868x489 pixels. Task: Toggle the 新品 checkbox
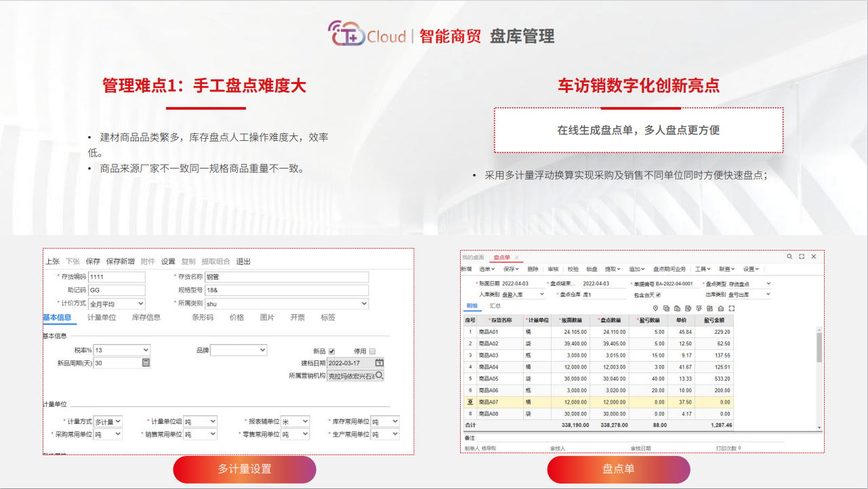pyautogui.click(x=332, y=352)
